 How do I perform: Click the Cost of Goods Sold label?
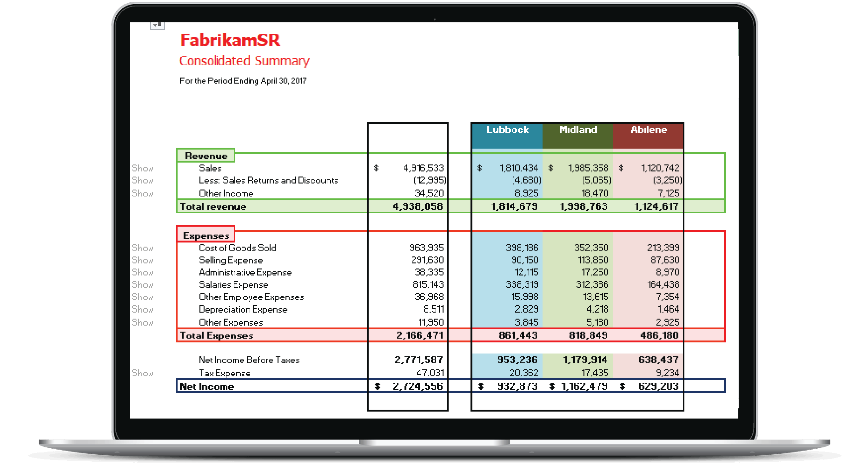[238, 248]
